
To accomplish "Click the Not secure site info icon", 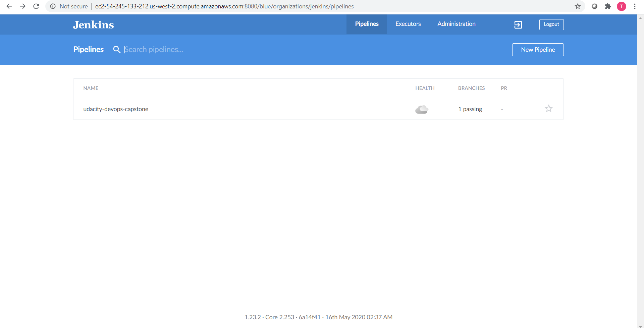I will tap(53, 6).
